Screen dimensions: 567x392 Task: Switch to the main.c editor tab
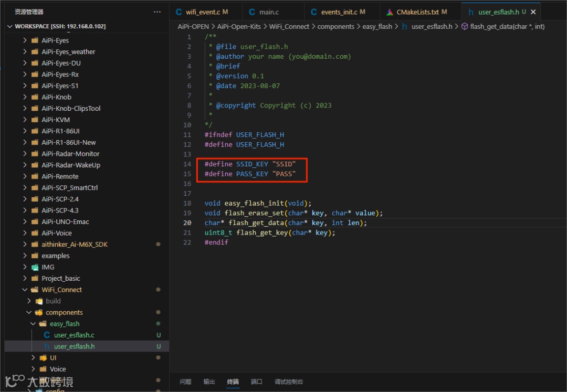[x=269, y=12]
